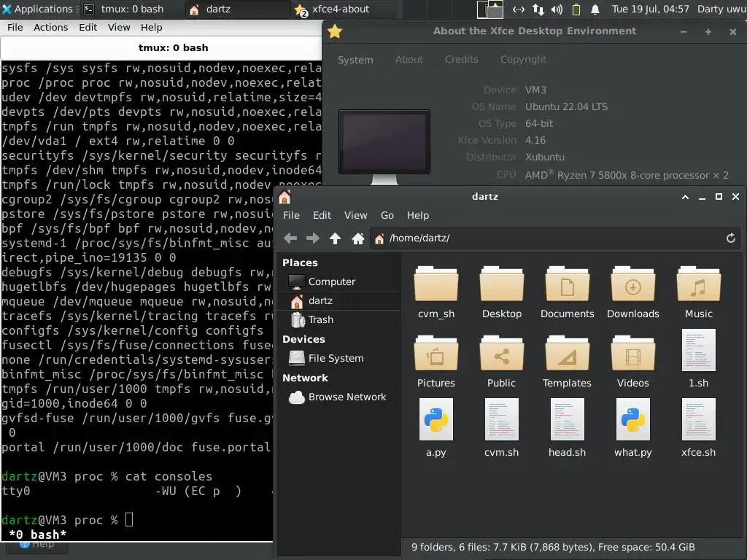This screenshot has height=560, width=747.
Task: Open the file manager File menu
Action: pos(291,215)
